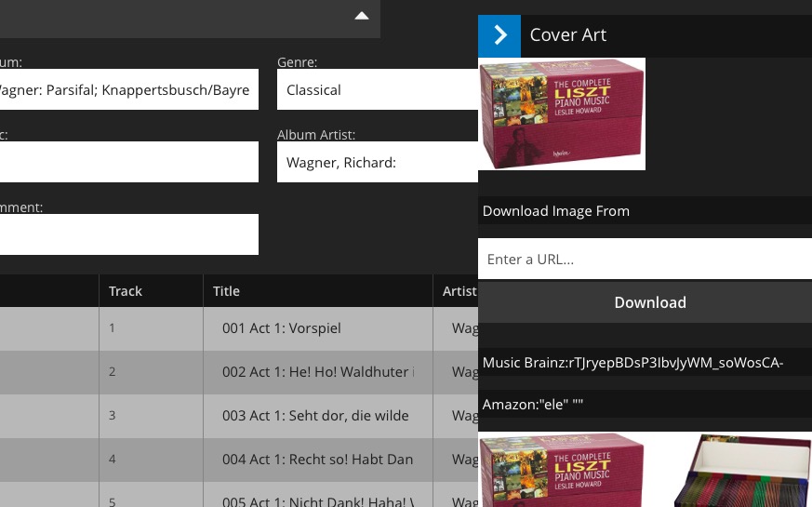
Task: Select current Liszt cover art thumbnail
Action: click(562, 113)
